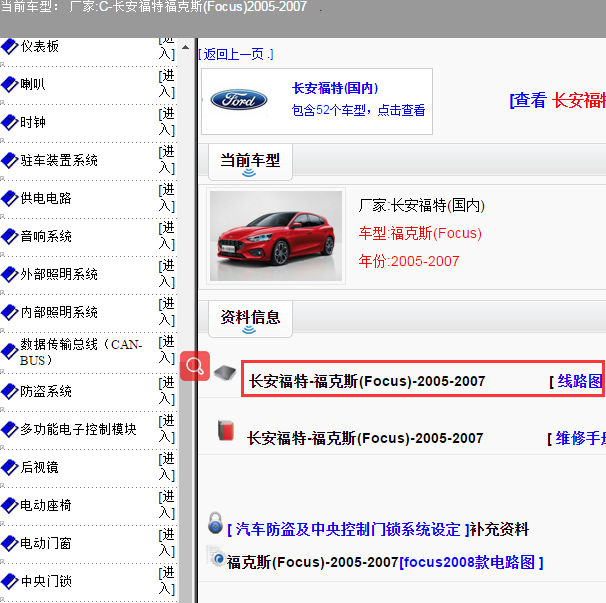Click [进入] next to 多功能电子控制模块
Image resolution: width=606 pixels, height=603 pixels.
[167, 429]
